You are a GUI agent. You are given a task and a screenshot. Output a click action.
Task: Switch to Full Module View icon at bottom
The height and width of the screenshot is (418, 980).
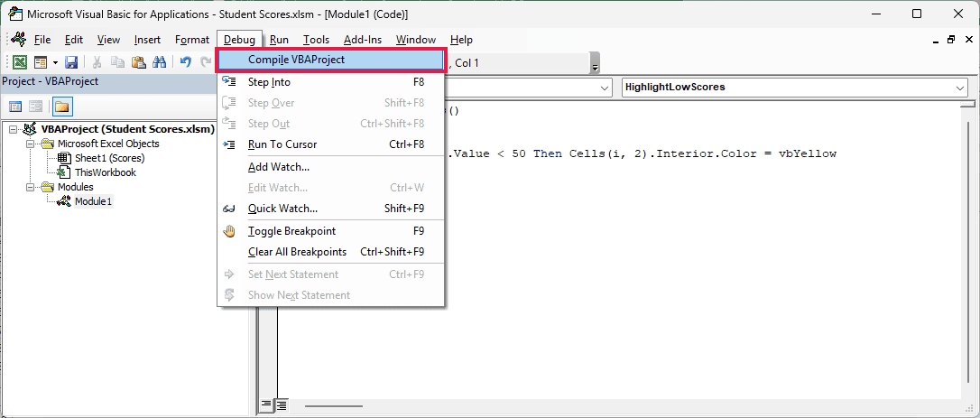click(x=282, y=404)
